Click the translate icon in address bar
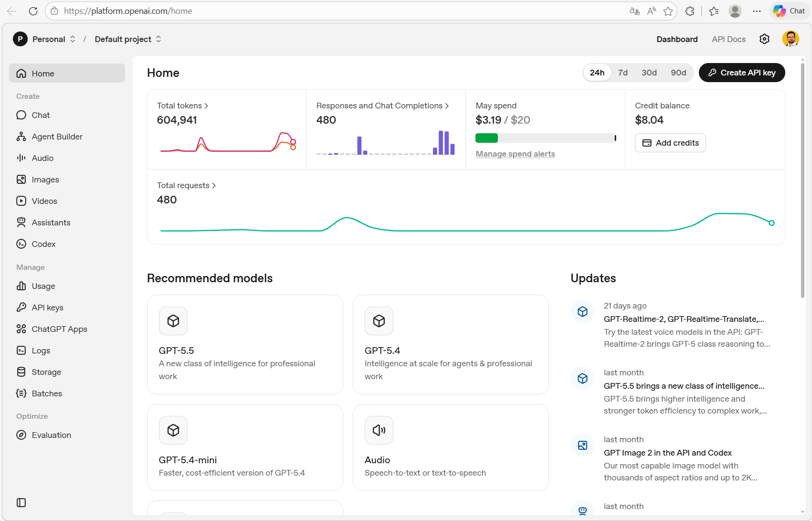 click(634, 11)
